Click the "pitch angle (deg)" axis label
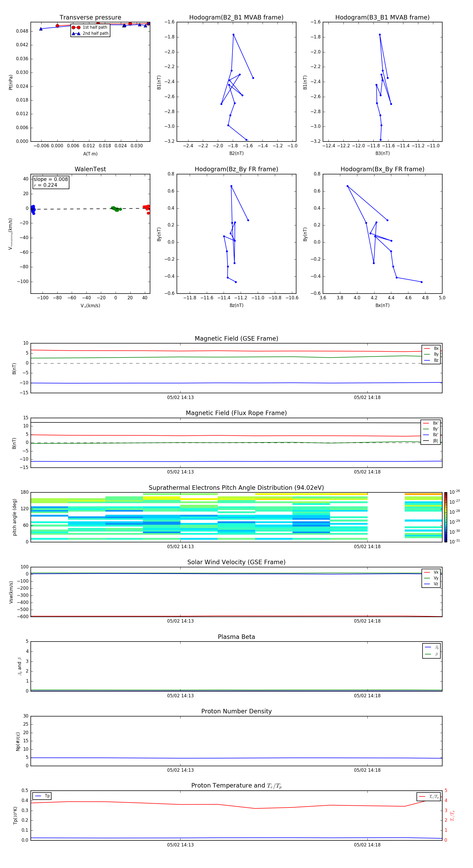Viewport: 473px width, 868px height. [14, 517]
